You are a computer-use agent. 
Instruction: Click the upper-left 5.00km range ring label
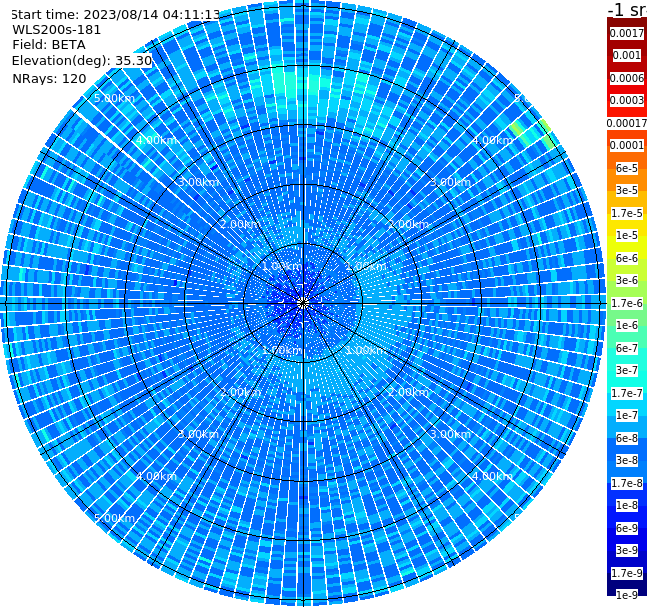[114, 98]
